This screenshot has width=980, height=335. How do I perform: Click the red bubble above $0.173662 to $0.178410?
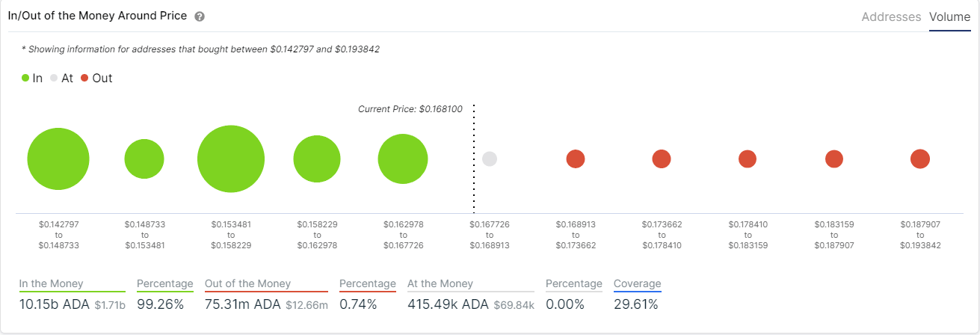(662, 159)
